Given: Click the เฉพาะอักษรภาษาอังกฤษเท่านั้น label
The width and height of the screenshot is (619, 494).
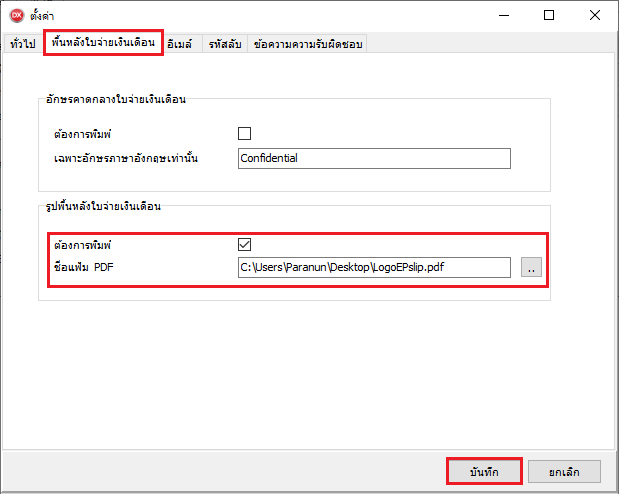Looking at the screenshot, I should [x=125, y=158].
